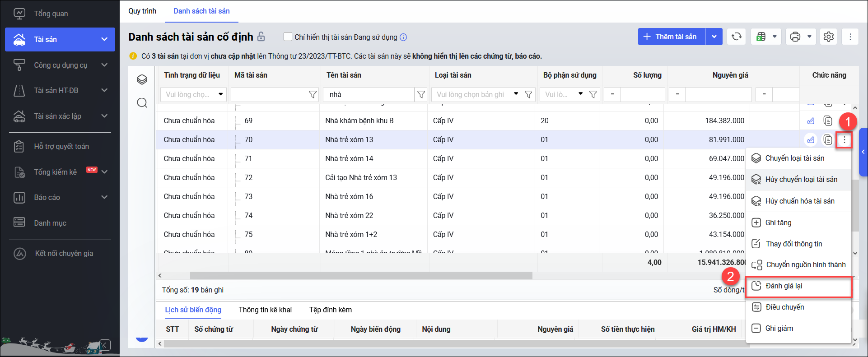This screenshot has height=357, width=868.
Task: Switch to the Quy trình tab
Action: pyautogui.click(x=142, y=11)
